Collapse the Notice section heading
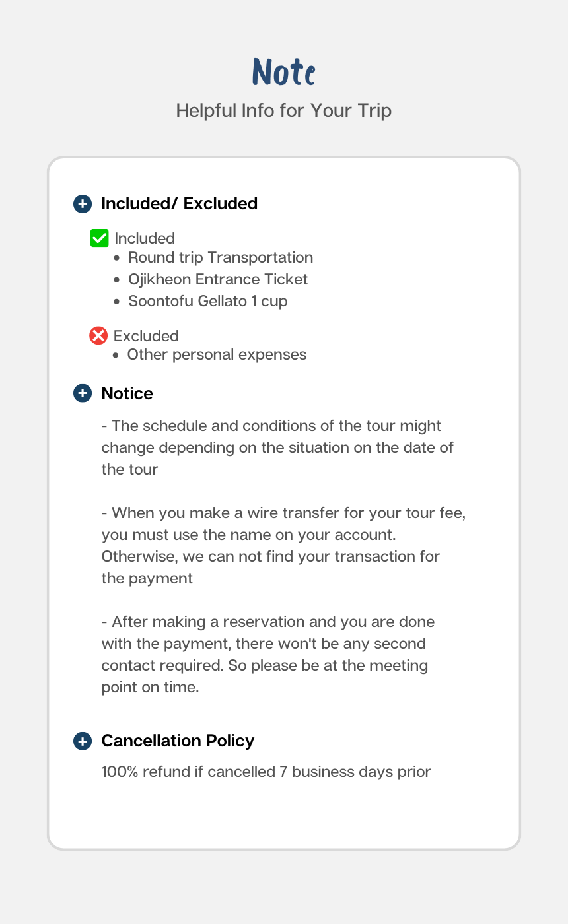 (127, 393)
